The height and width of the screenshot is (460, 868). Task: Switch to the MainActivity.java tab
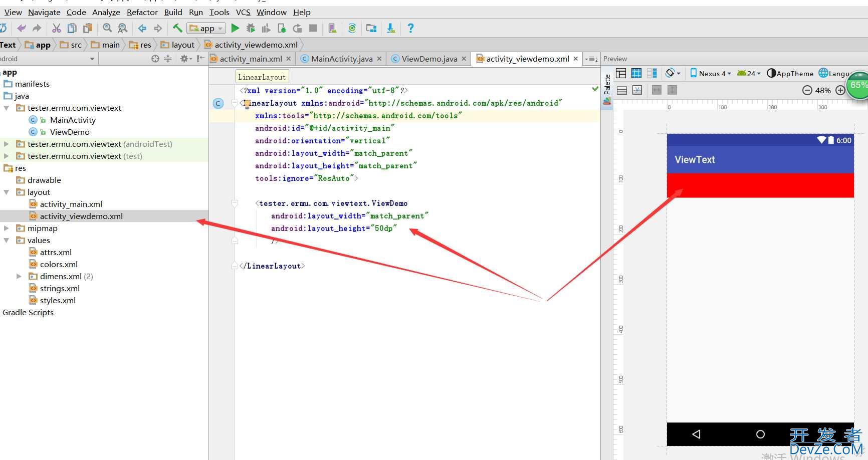342,59
